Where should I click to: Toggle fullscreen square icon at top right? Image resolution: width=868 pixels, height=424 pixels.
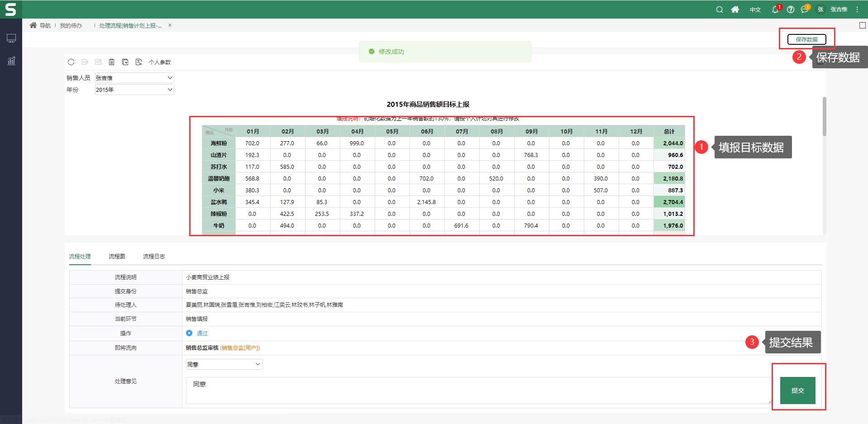point(862,25)
